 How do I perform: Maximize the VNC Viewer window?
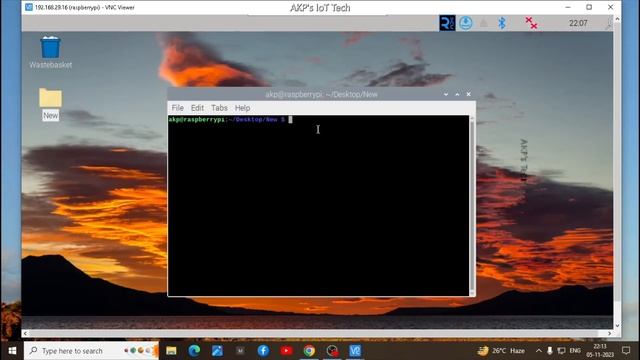pos(589,7)
